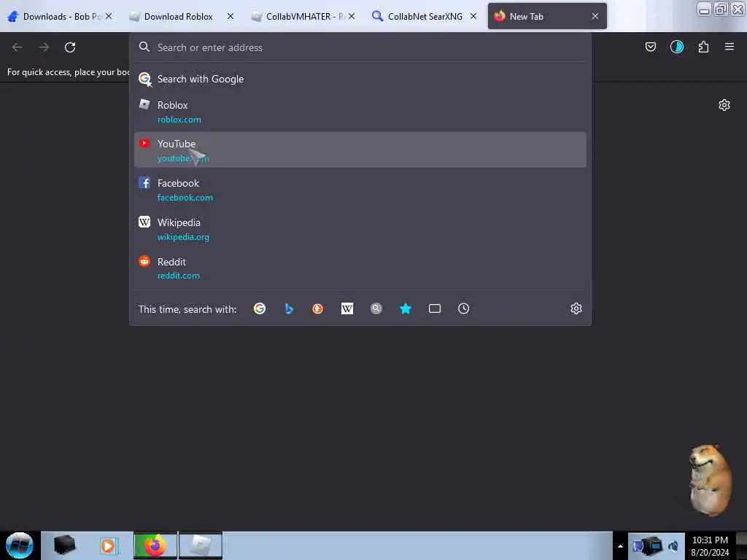
Task: Close the CollabVMHATER tab
Action: (x=352, y=16)
